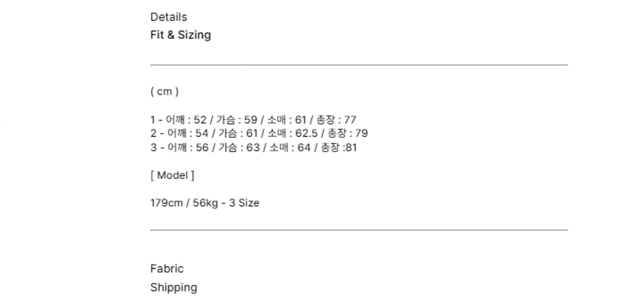This screenshot has height=306, width=644.
Task: Click the size 1 chest value 59
Action: point(251,120)
